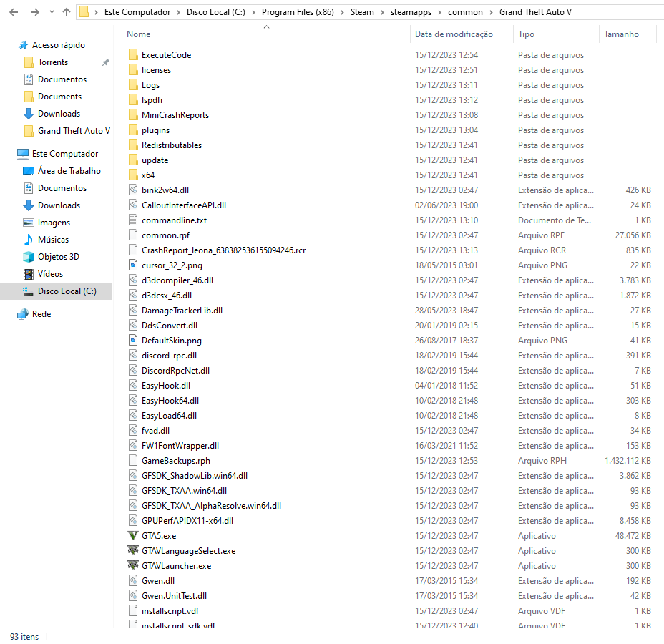664x644 pixels.
Task: Navigate to Program Files (x86) breadcrumb
Action: [298, 12]
